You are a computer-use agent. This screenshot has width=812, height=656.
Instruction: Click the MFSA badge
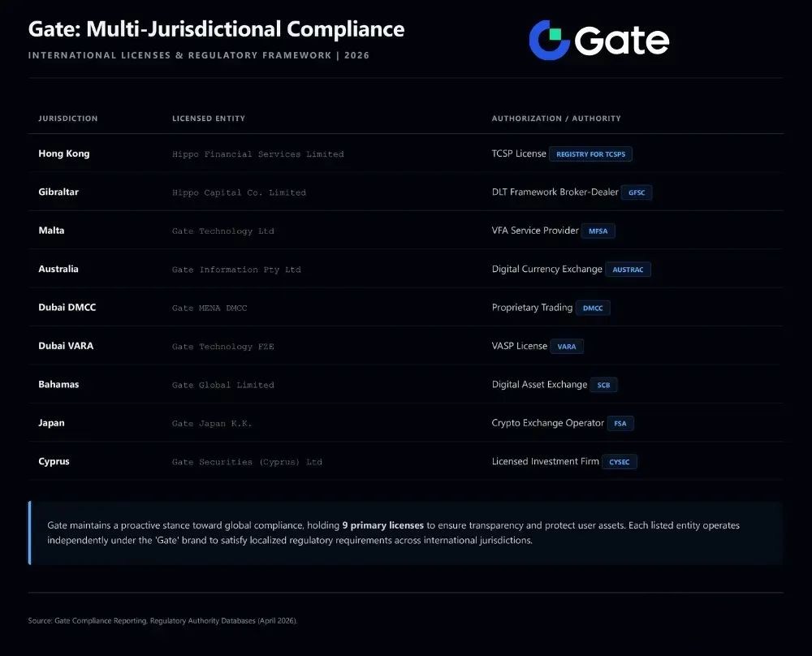pyautogui.click(x=598, y=231)
